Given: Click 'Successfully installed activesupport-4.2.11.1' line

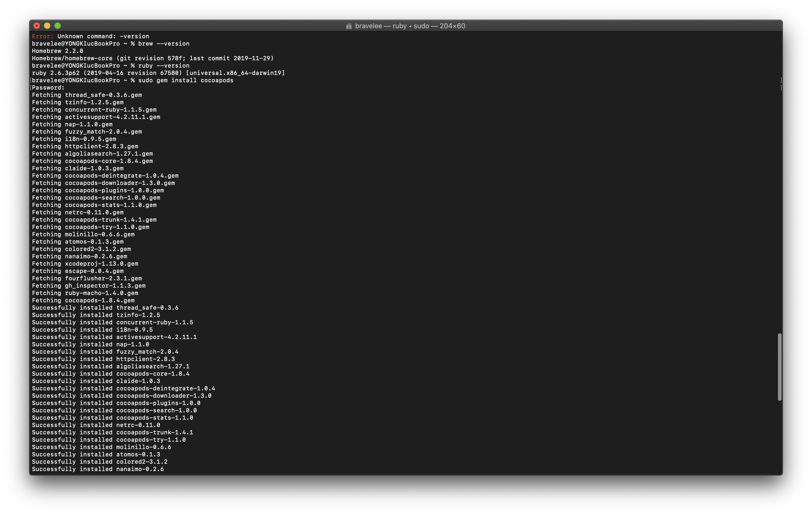Looking at the screenshot, I should click(114, 337).
